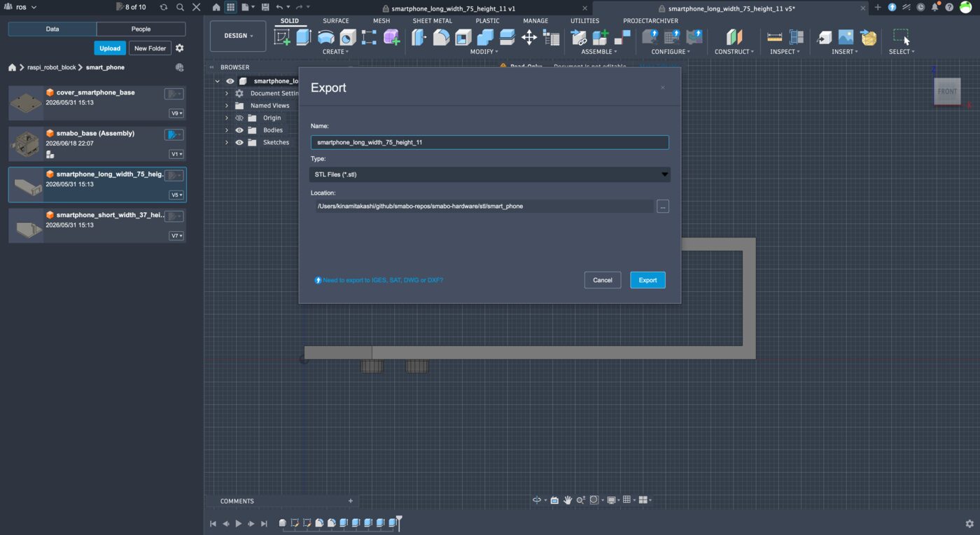Click the Upload button
980x535 pixels.
(110, 48)
